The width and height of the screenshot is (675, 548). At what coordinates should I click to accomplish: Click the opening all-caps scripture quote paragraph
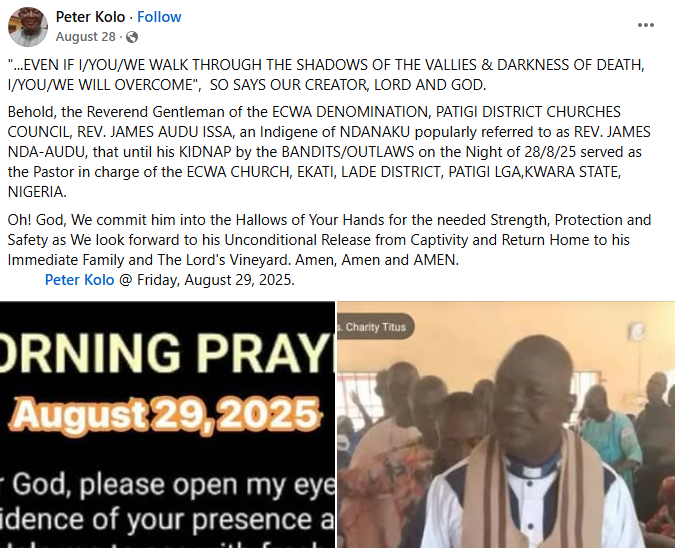(326, 74)
